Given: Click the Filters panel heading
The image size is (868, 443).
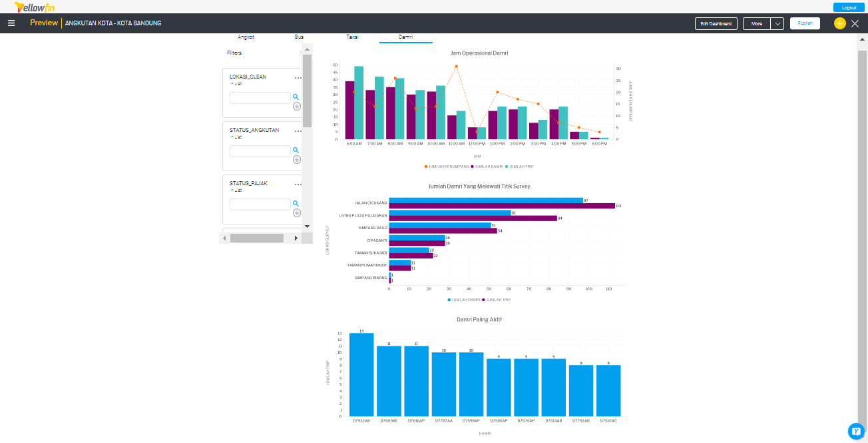Looking at the screenshot, I should [234, 53].
